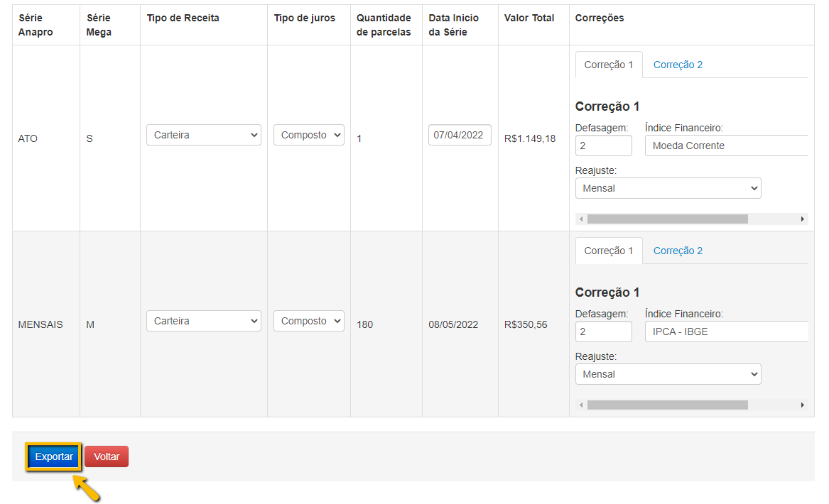Open Tipo de Receita dropdown in MENSAIS row
The image size is (829, 504).
tap(203, 321)
